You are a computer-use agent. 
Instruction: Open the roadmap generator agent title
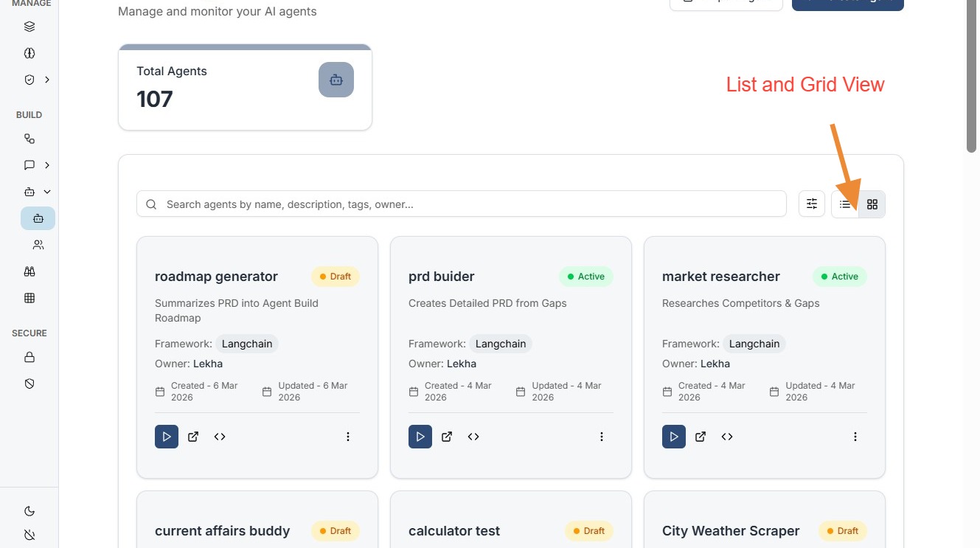tap(216, 277)
